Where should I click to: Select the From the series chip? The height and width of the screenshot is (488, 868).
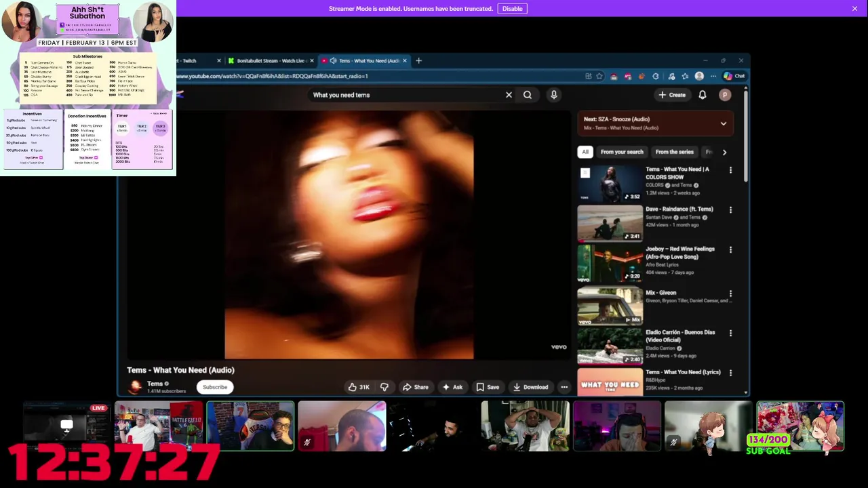[x=675, y=152]
